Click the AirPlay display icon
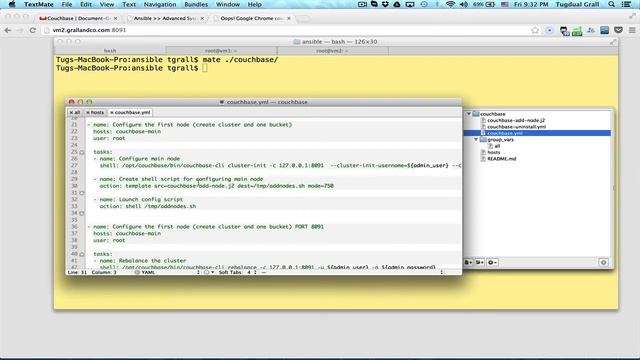Image resolution: width=640 pixels, height=360 pixels. pyautogui.click(x=410, y=4)
